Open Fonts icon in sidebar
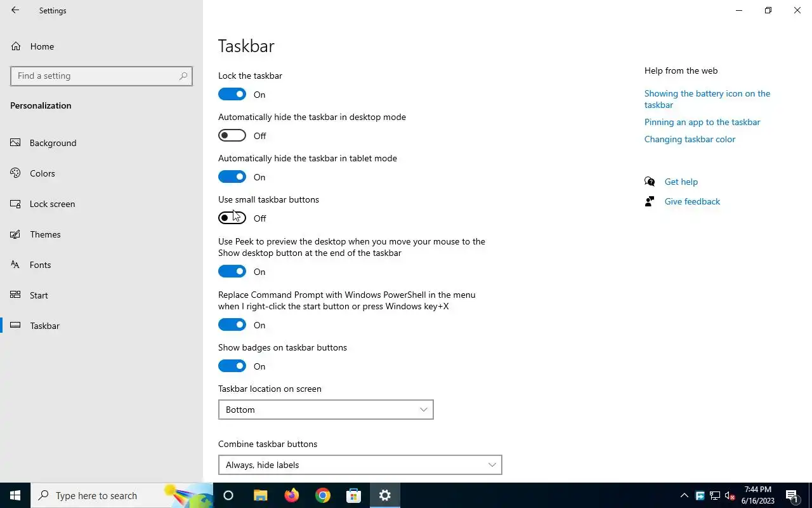The width and height of the screenshot is (812, 508). (x=16, y=265)
